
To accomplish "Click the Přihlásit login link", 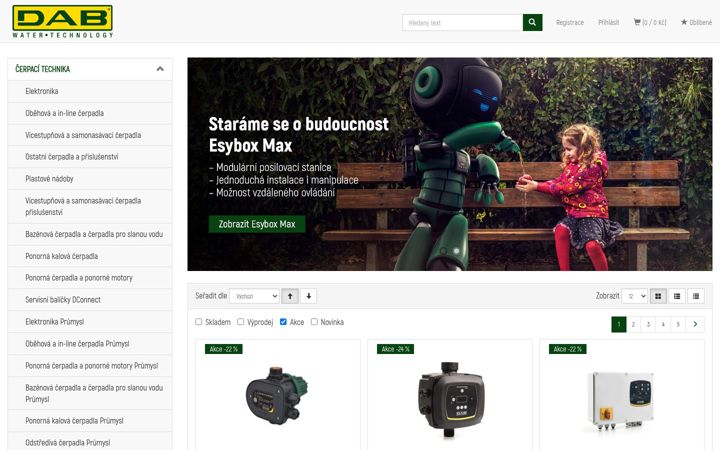I will tap(608, 22).
